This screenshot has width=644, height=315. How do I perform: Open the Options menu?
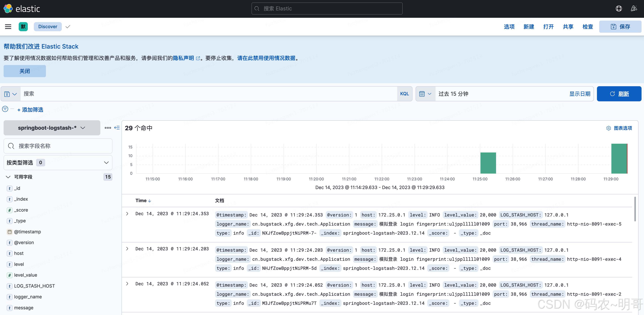click(x=509, y=26)
